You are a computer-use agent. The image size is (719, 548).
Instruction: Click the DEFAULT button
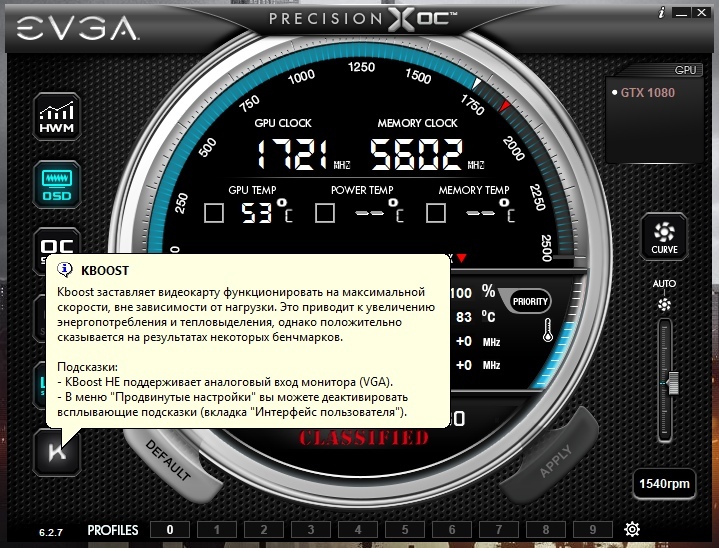168,460
